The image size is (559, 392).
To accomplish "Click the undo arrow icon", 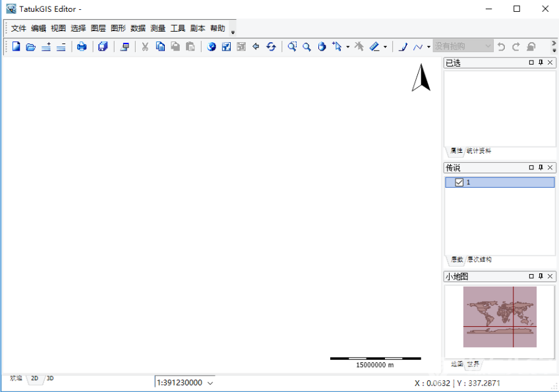I will 501,46.
